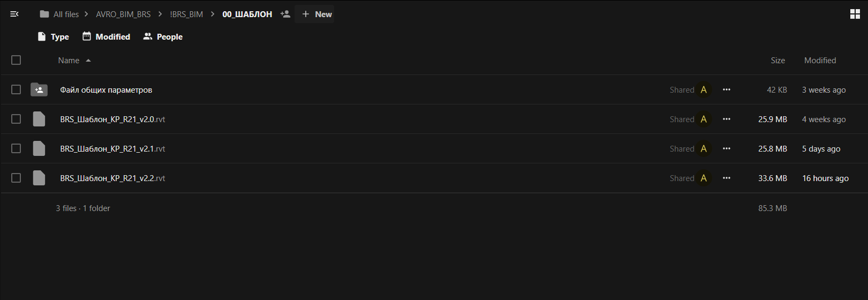Image resolution: width=868 pixels, height=300 pixels.
Task: Sort files by Size column header
Action: coord(778,61)
